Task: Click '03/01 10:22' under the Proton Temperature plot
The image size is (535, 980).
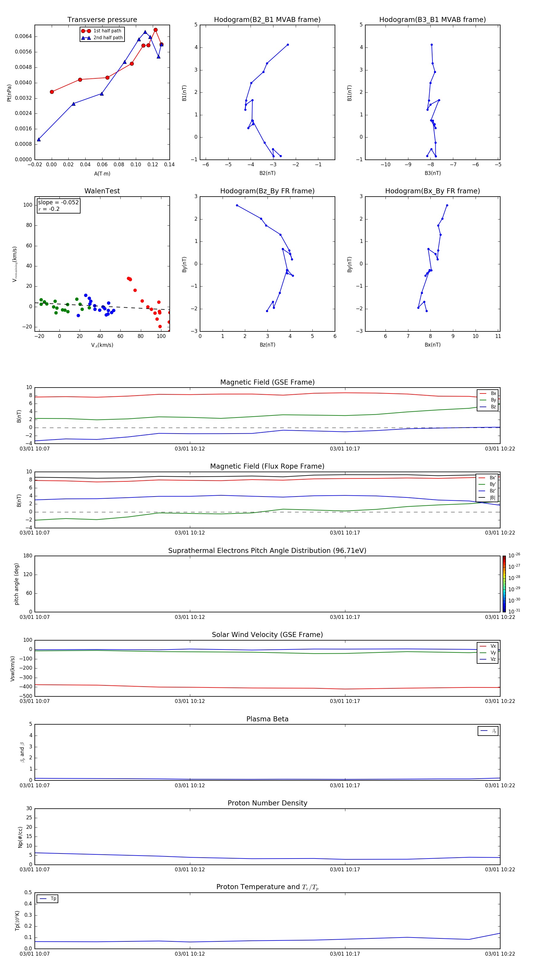Action: coord(500,954)
